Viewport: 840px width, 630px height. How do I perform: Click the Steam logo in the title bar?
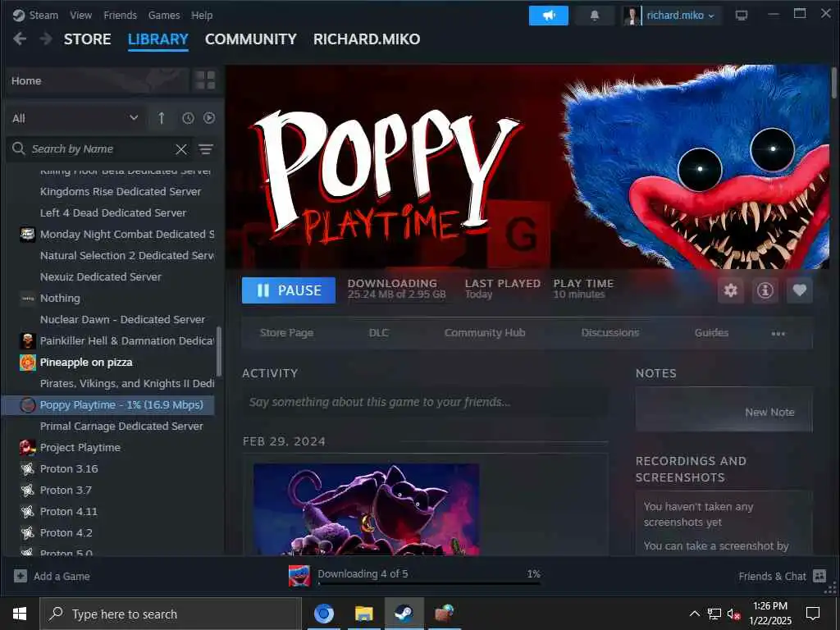click(x=18, y=15)
